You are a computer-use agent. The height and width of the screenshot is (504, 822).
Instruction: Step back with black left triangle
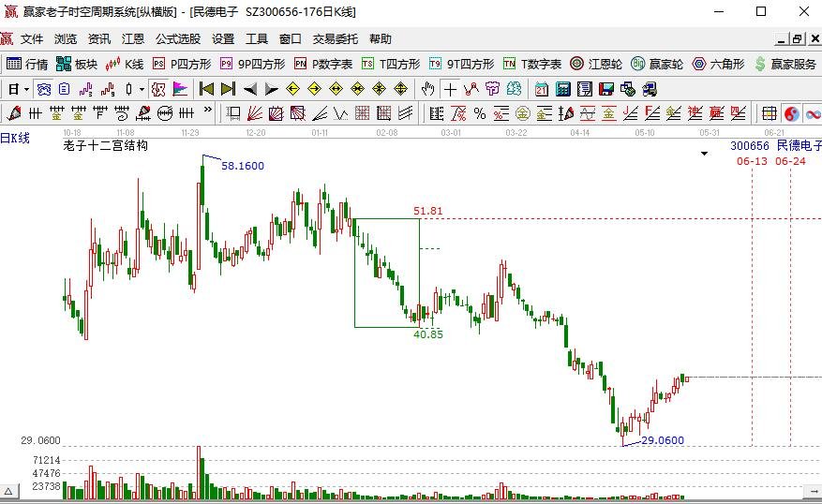pyautogui.click(x=250, y=90)
